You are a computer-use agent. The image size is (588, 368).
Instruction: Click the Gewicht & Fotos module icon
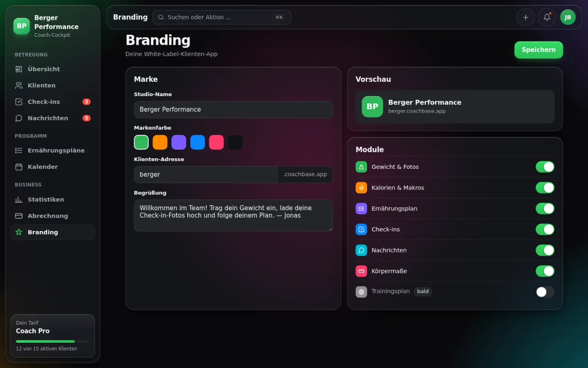coord(361,167)
